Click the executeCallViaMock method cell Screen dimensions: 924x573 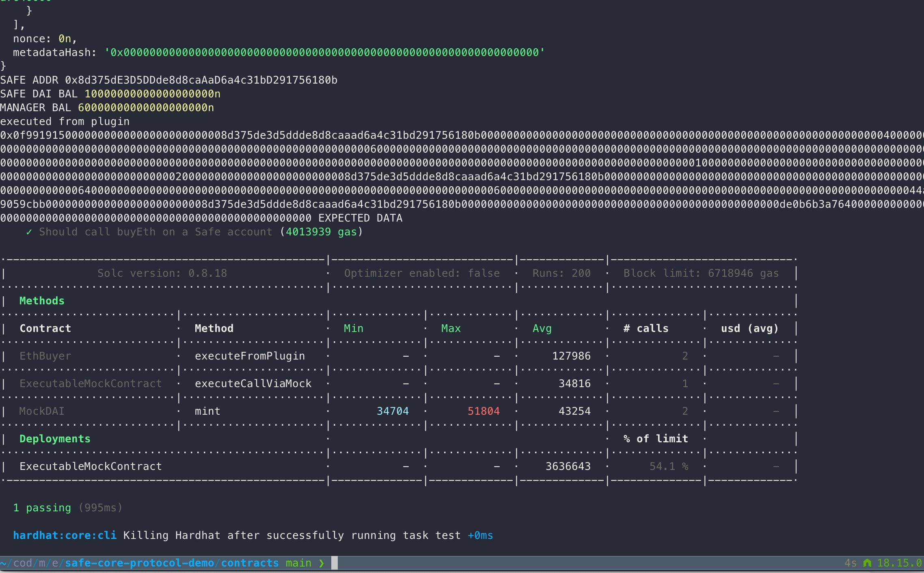pos(253,383)
